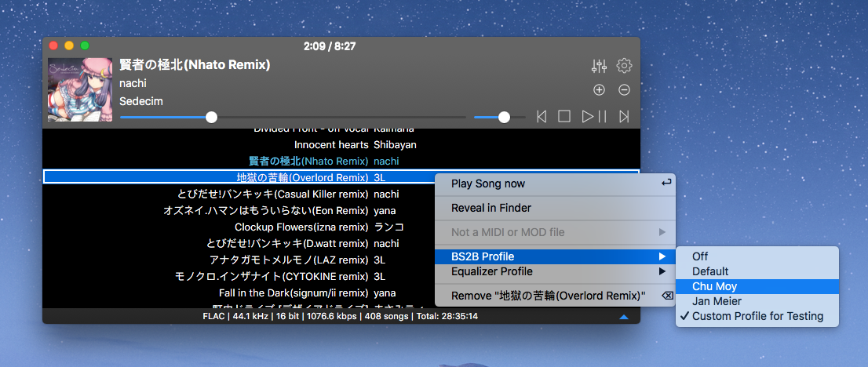Click the Sedecim album name
This screenshot has width=868, height=367.
[x=141, y=102]
